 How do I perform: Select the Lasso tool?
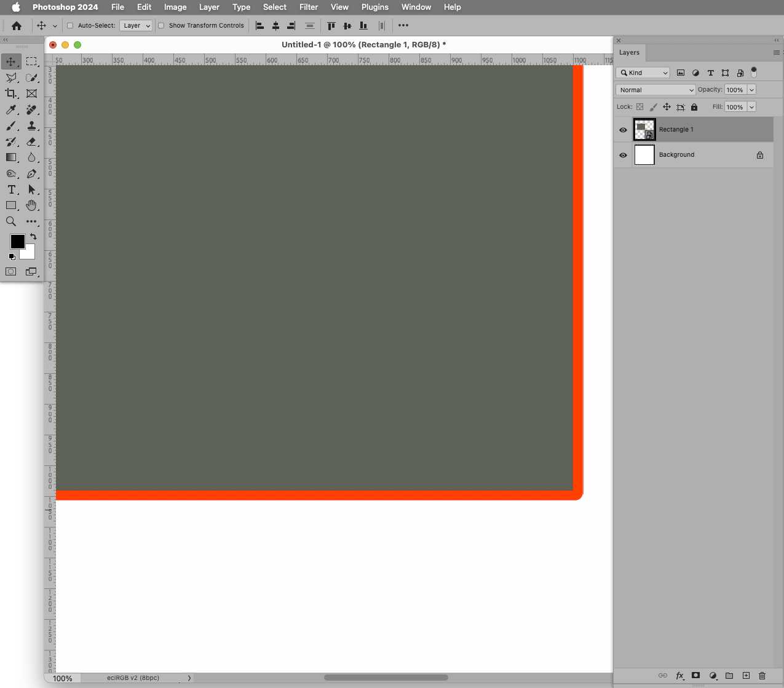(x=11, y=77)
